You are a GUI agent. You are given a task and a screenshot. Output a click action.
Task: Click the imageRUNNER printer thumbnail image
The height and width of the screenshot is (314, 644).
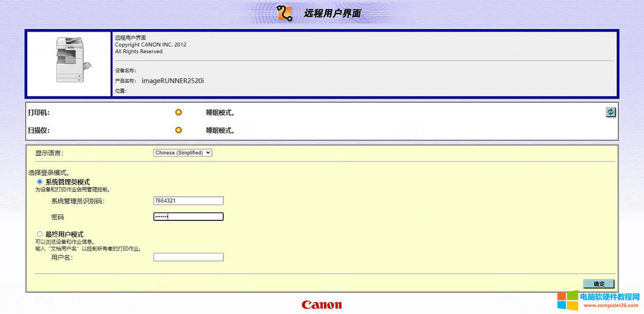[73, 60]
